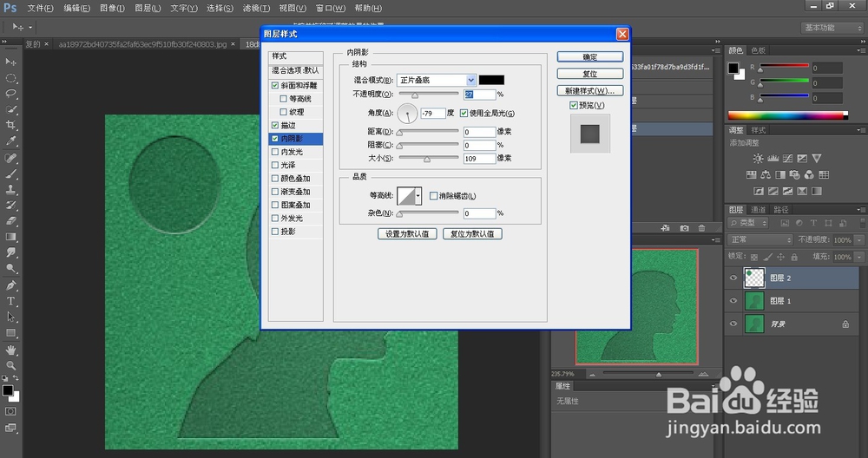
Task: Select the Brush tool
Action: (x=10, y=173)
